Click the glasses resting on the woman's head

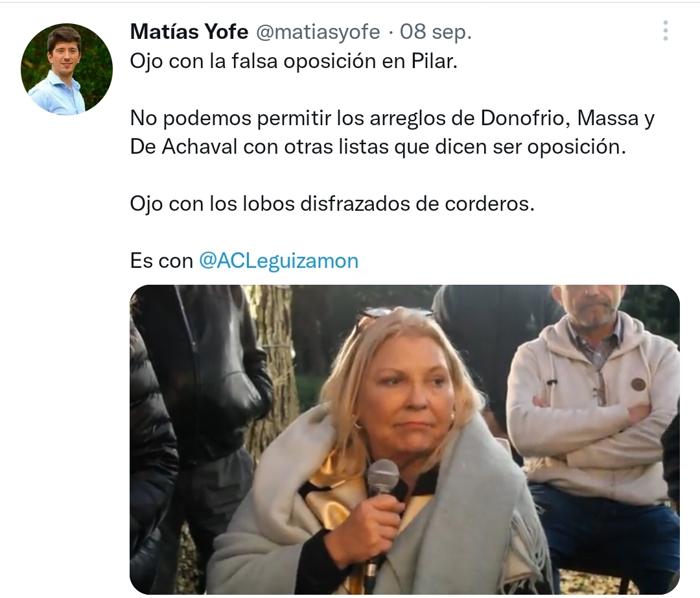[x=393, y=315]
